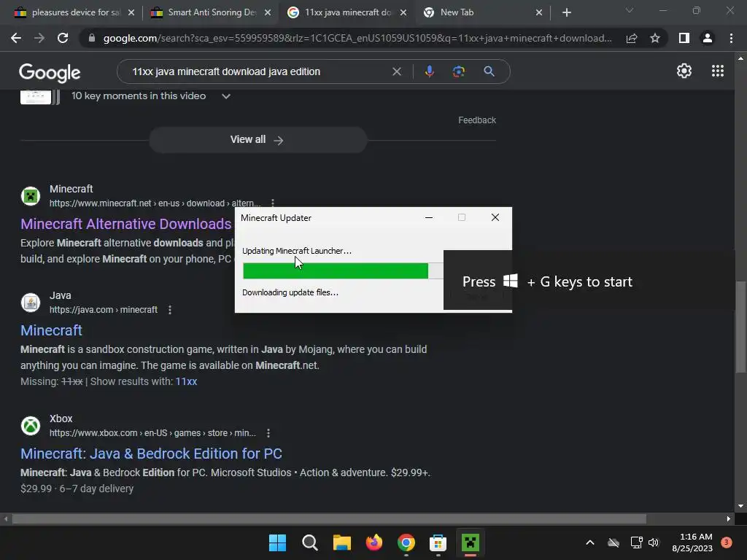Click the browser forward arrow
This screenshot has height=560, width=747.
point(39,38)
